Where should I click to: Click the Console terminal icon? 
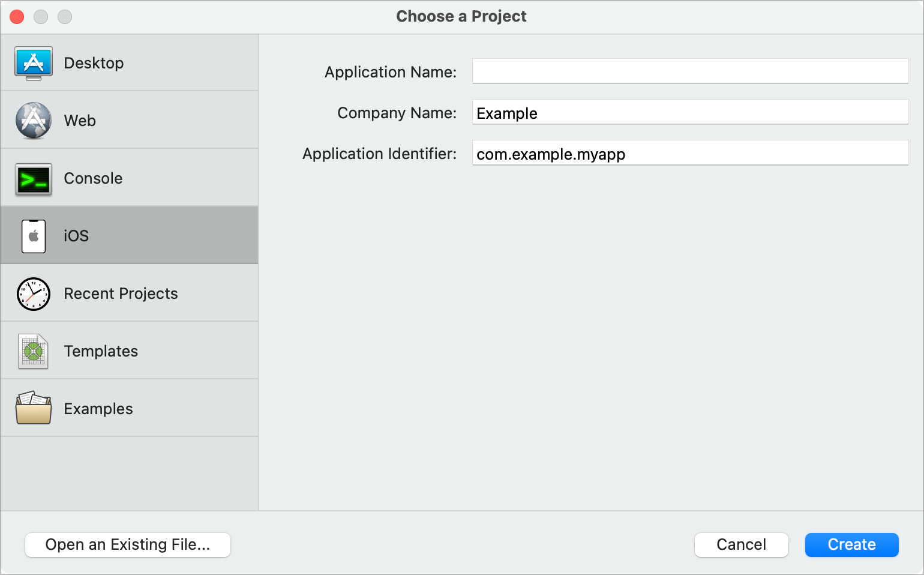34,179
